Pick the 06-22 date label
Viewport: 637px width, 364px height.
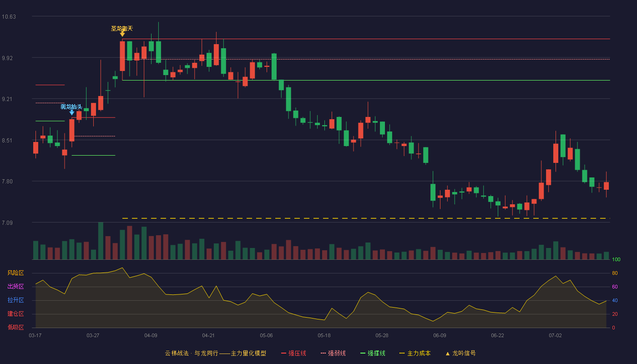[497, 335]
